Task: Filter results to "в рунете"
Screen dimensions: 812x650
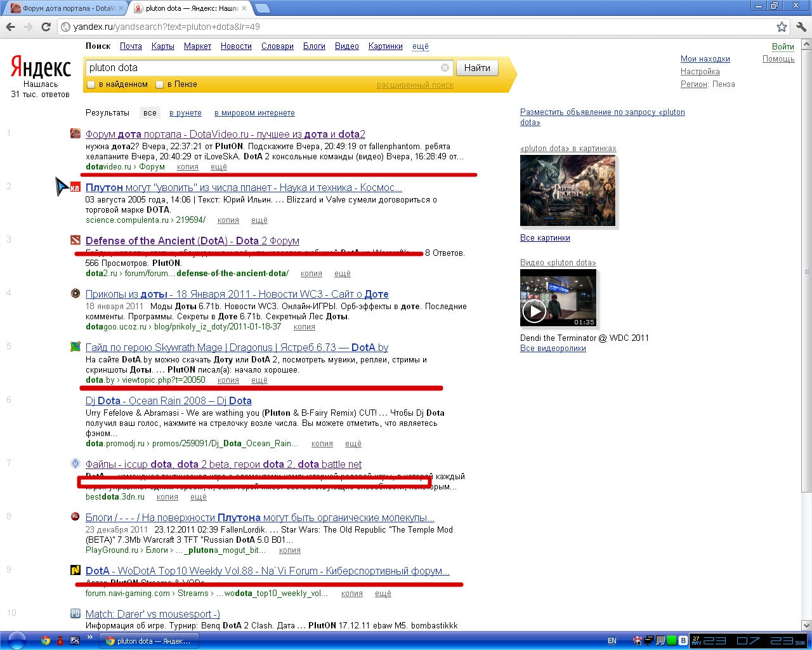Action: tap(185, 113)
